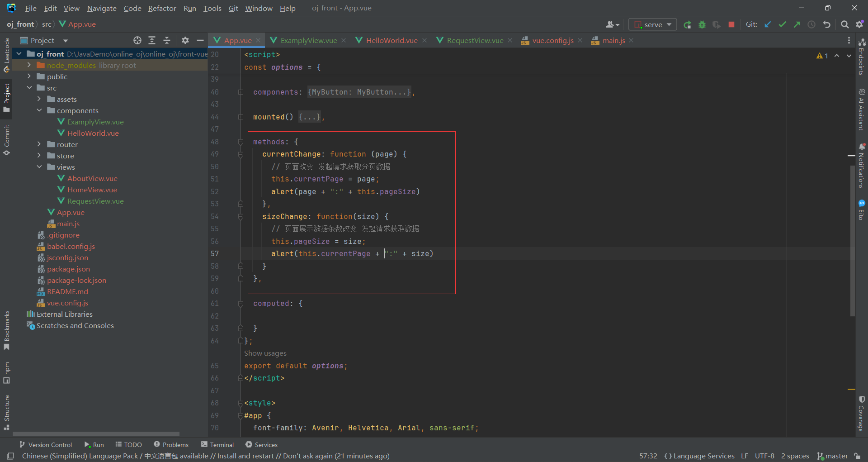Screen dimensions: 868x462
Task: Open the npm tool window
Action: point(6,372)
